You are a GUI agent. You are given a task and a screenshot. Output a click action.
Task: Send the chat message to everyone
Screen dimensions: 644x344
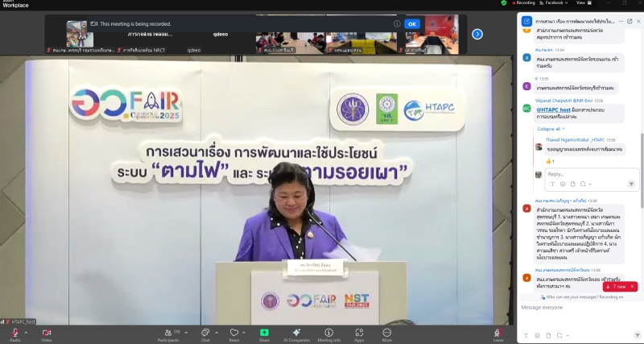tap(637, 335)
